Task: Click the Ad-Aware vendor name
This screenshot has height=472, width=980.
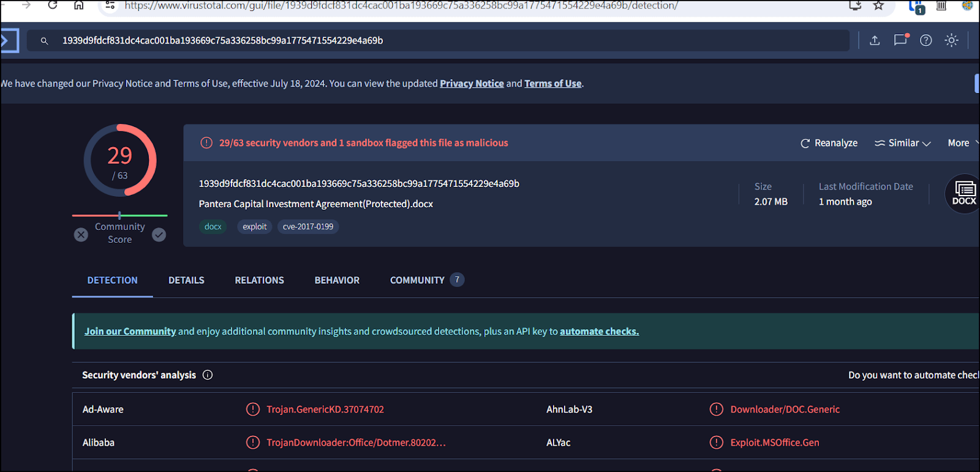Action: point(103,409)
